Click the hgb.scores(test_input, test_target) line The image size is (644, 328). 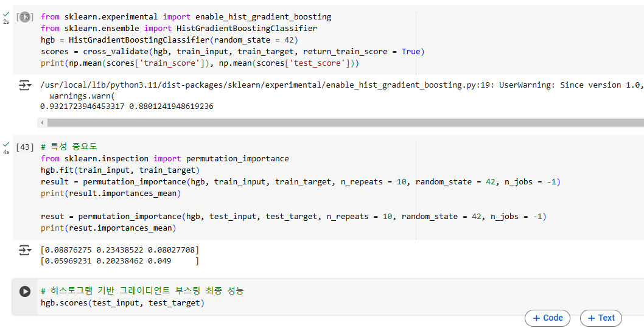coord(122,304)
